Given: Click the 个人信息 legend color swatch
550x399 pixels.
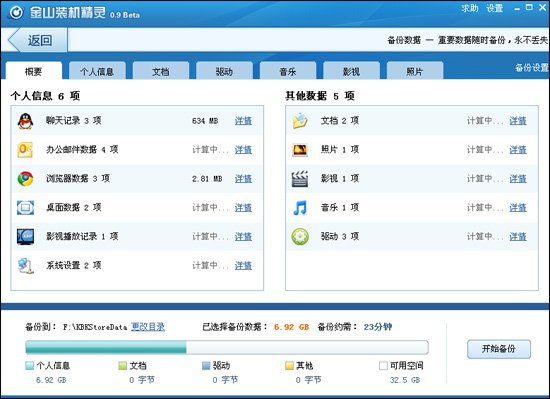Looking at the screenshot, I should (30, 366).
